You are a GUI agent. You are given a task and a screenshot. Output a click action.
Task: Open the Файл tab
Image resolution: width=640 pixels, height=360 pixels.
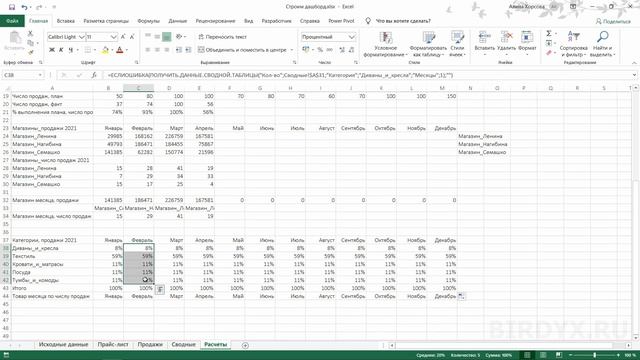[x=12, y=21]
